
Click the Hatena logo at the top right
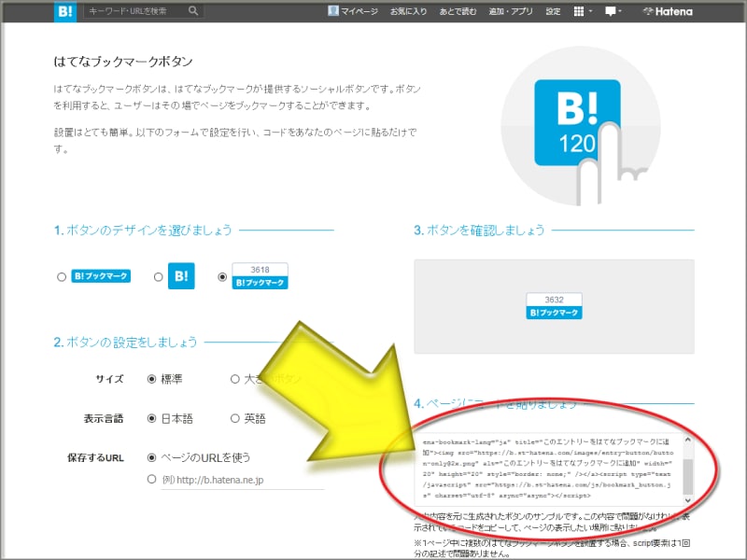[670, 12]
